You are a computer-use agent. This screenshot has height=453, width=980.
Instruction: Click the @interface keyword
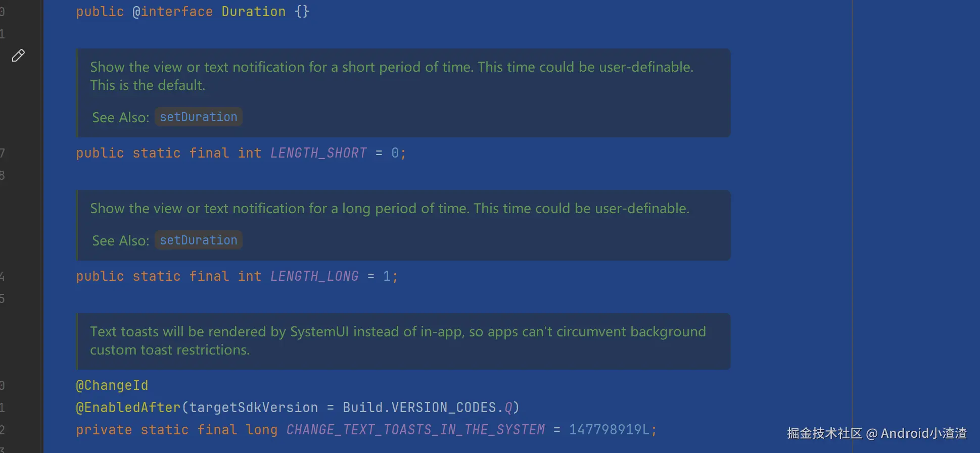pos(172,12)
